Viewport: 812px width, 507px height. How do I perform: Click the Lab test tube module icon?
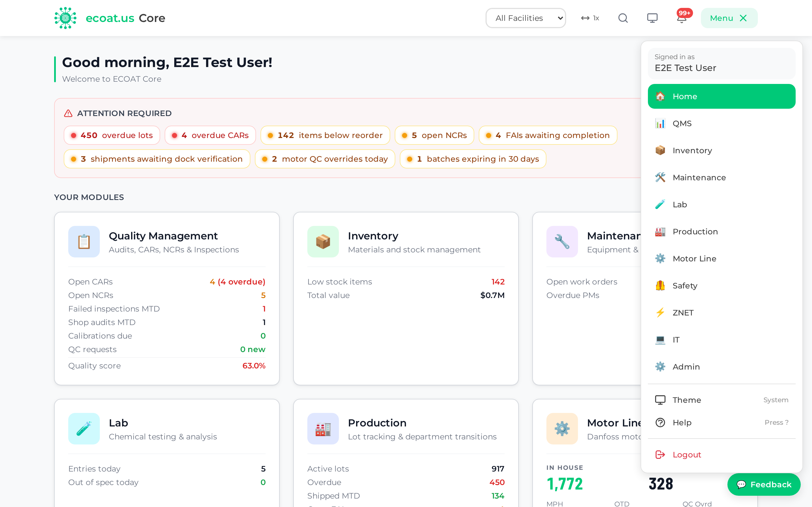pyautogui.click(x=84, y=428)
